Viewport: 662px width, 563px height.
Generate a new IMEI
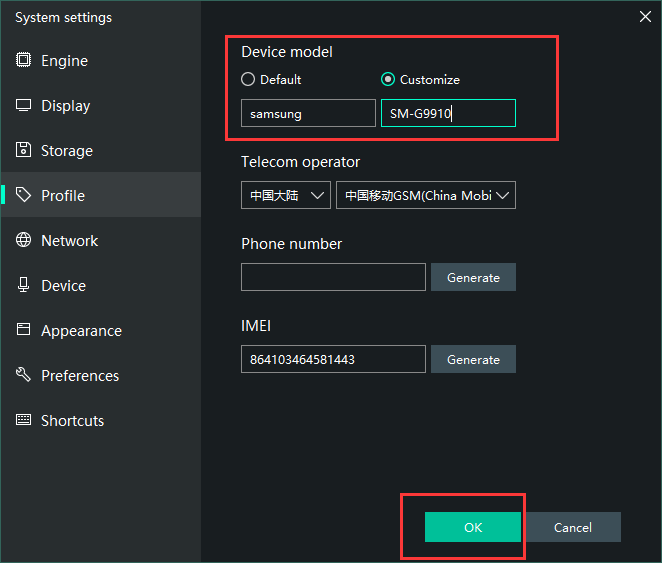tap(473, 360)
